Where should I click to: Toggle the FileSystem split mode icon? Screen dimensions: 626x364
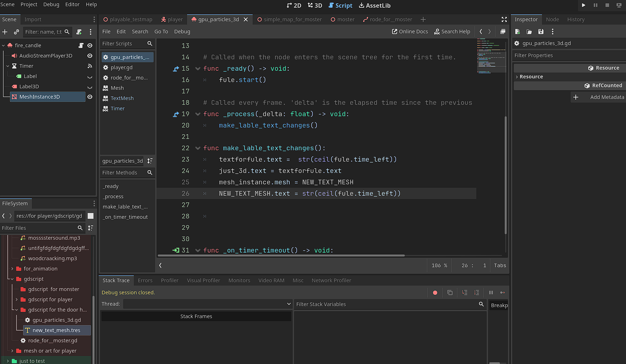tap(91, 216)
